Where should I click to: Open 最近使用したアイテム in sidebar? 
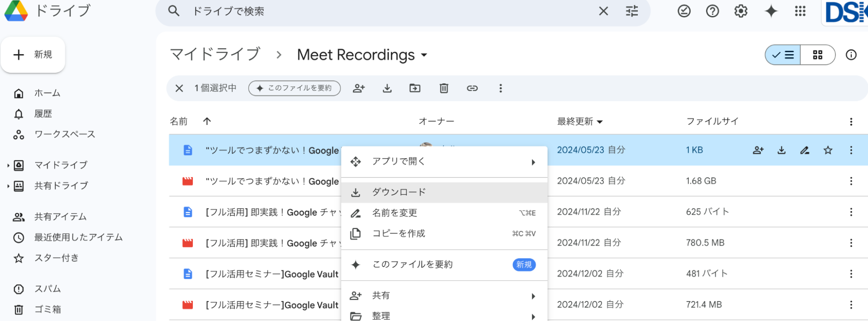point(78,237)
